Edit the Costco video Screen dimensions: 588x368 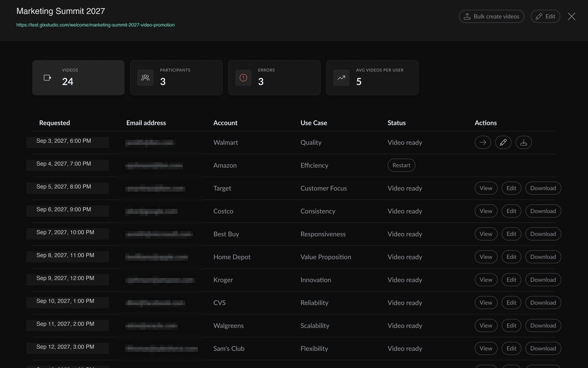click(512, 211)
